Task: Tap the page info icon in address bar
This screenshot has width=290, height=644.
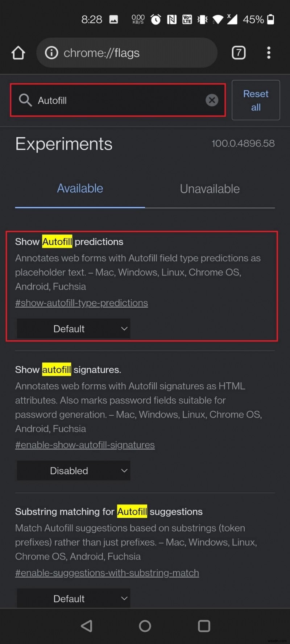Action: [51, 53]
